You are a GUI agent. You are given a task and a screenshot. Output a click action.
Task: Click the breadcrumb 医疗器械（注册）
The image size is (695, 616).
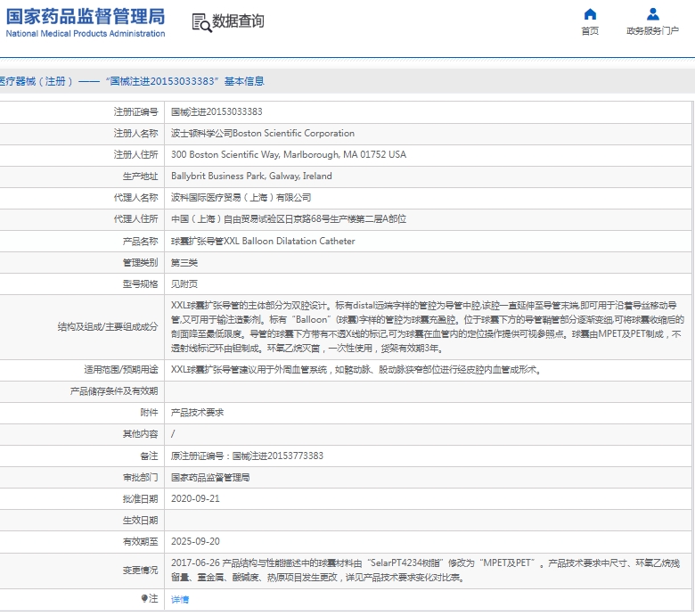37,81
